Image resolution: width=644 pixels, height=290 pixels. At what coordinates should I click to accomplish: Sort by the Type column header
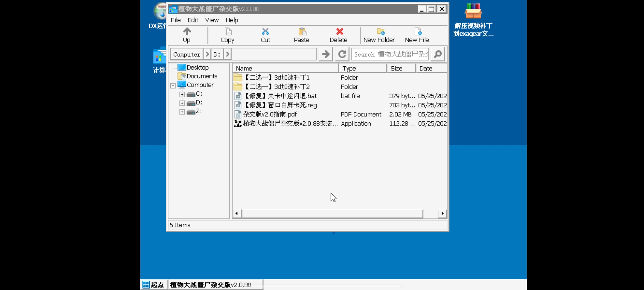pyautogui.click(x=363, y=68)
